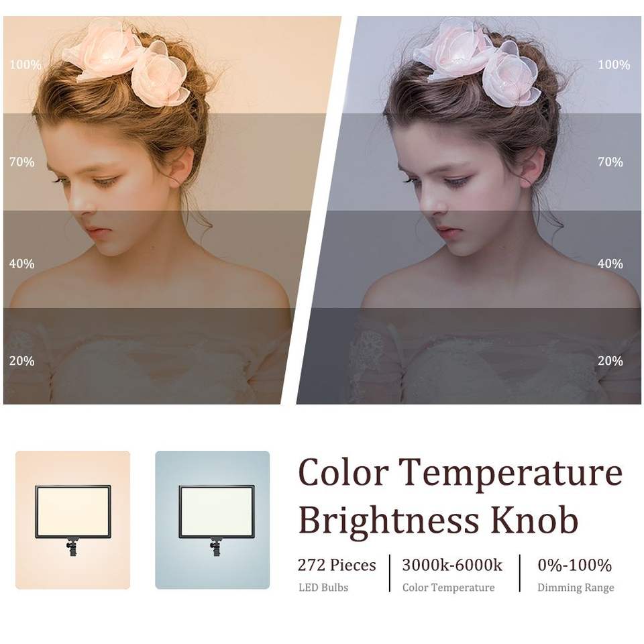The height and width of the screenshot is (644, 644).
Task: Select the 20% label on warm photo
Action: coord(21,361)
